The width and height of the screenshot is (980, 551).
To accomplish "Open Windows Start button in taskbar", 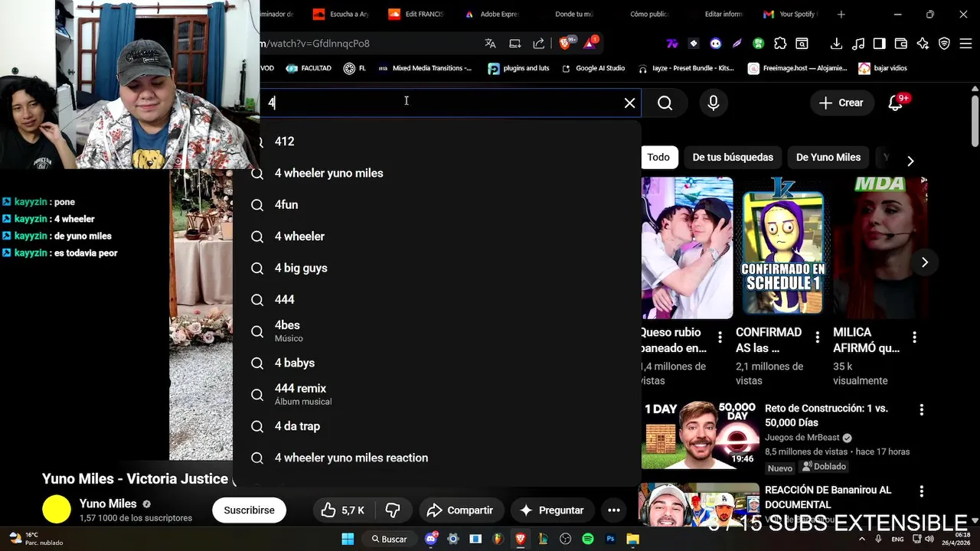I will click(348, 539).
